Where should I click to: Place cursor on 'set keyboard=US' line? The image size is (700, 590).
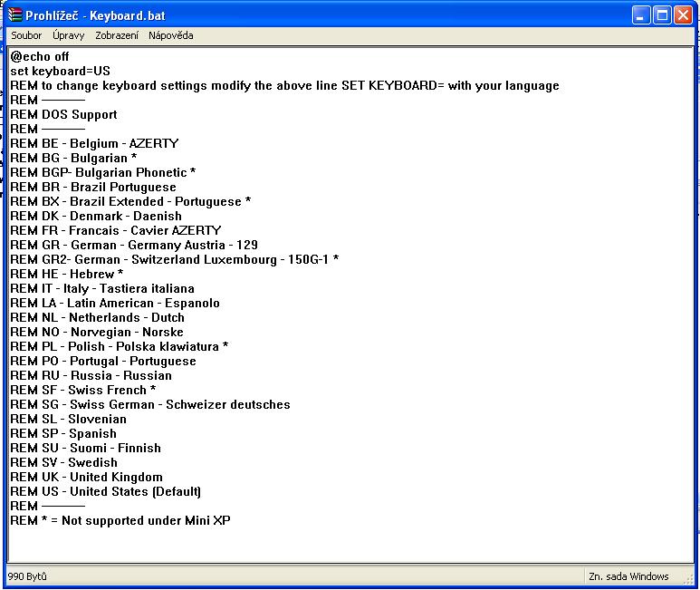[60, 71]
